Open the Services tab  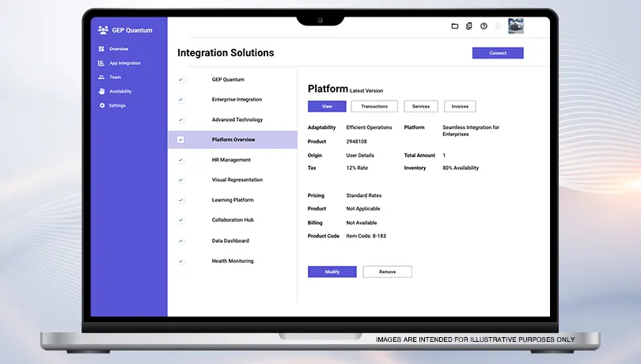pos(421,106)
